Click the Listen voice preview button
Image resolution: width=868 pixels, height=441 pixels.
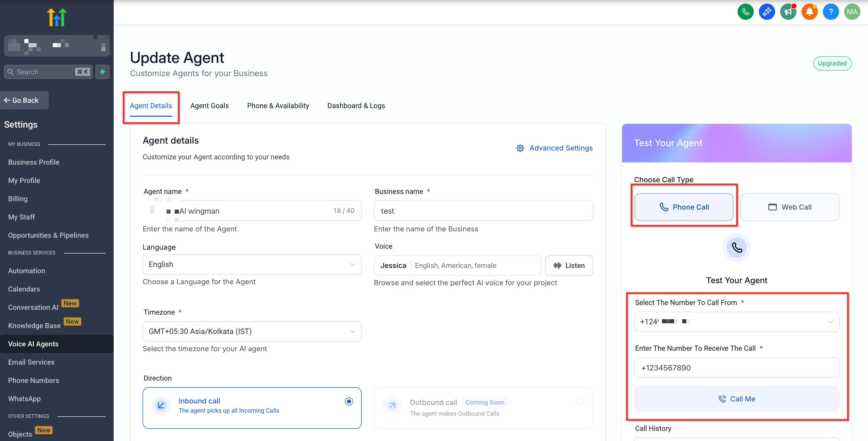569,265
